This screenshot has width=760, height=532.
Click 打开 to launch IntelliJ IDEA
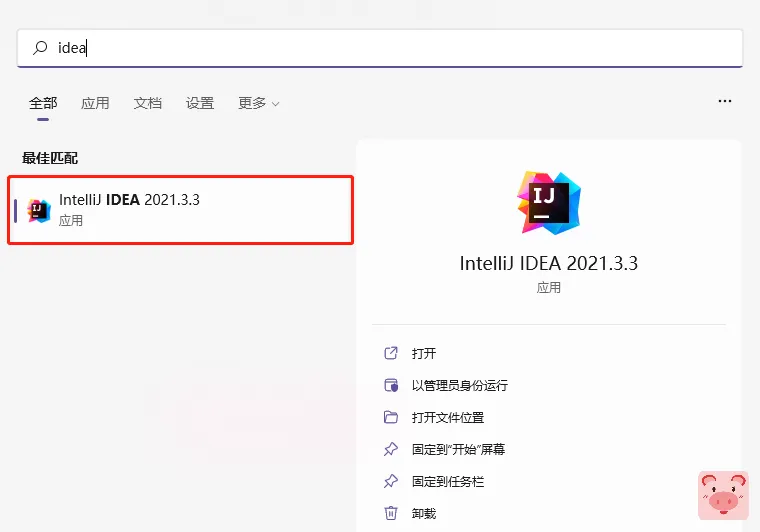(x=424, y=353)
